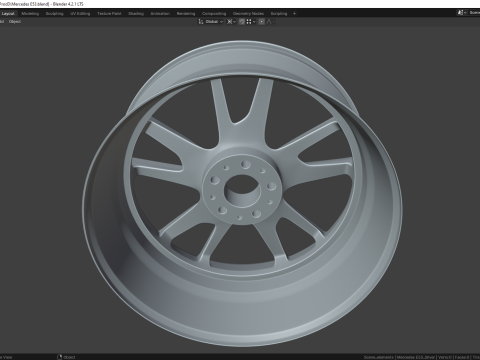Switch to the Shading workspace

click(136, 14)
